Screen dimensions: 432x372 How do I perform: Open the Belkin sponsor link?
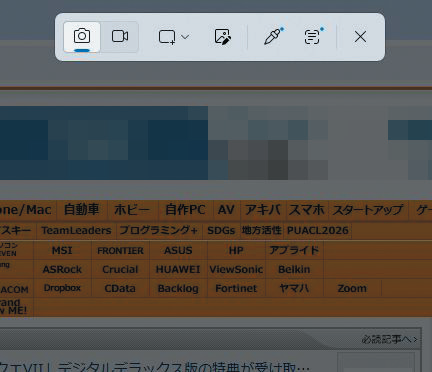[x=294, y=269]
